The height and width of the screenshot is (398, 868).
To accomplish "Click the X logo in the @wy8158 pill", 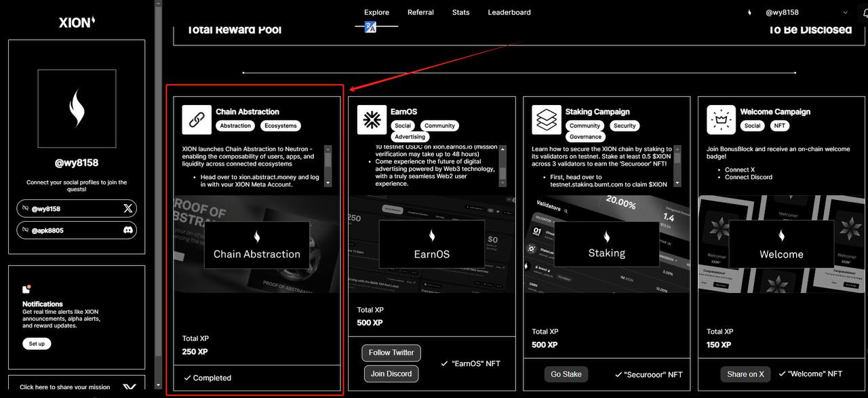I will point(128,209).
